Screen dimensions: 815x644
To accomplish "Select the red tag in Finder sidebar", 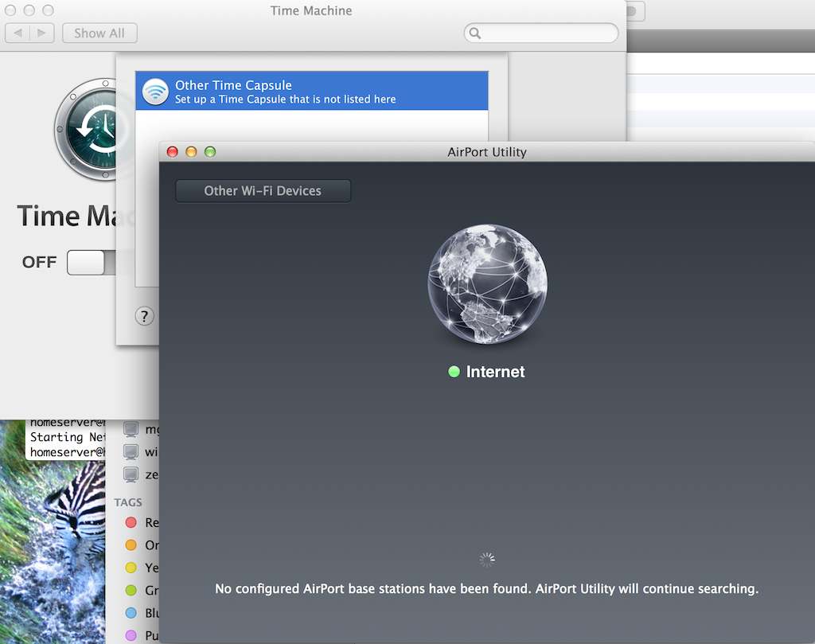I will [131, 522].
